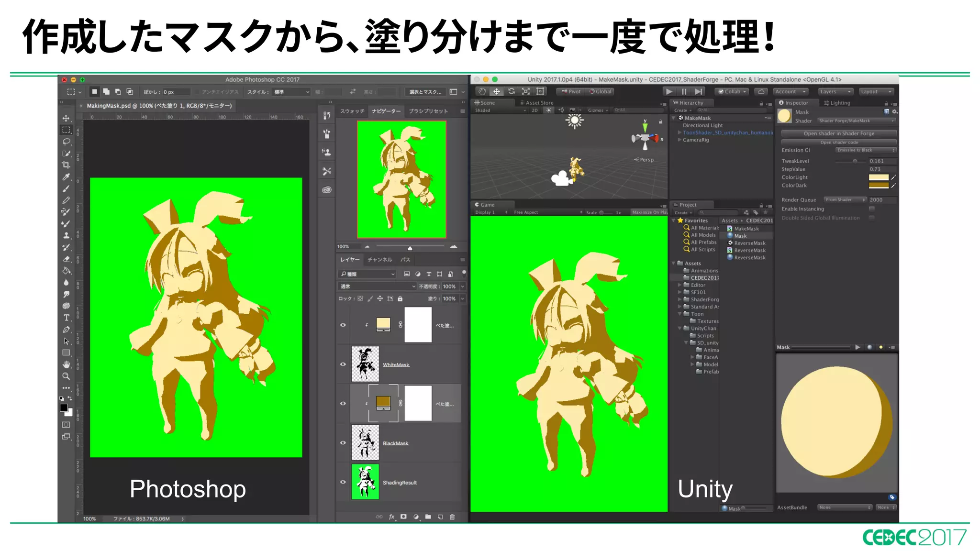Screen dimensions: 980x551
Task: Open the Emission GI dropdown
Action: (866, 150)
